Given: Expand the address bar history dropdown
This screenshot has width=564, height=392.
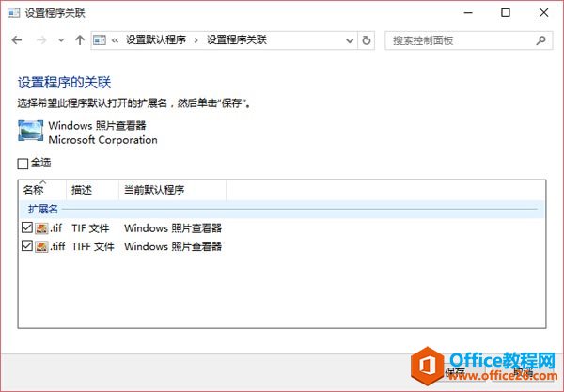Looking at the screenshot, I should click(350, 40).
